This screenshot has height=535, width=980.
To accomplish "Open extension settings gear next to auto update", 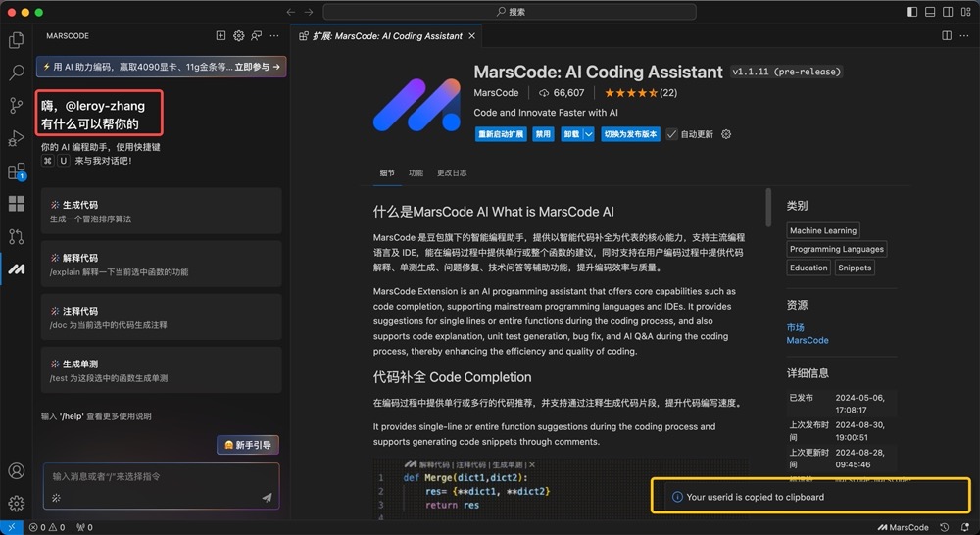I will [x=725, y=134].
